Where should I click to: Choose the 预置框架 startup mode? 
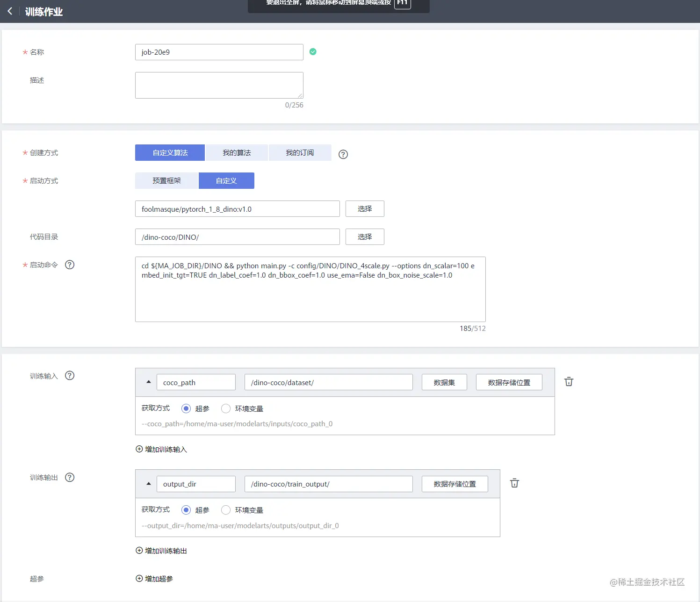[166, 181]
